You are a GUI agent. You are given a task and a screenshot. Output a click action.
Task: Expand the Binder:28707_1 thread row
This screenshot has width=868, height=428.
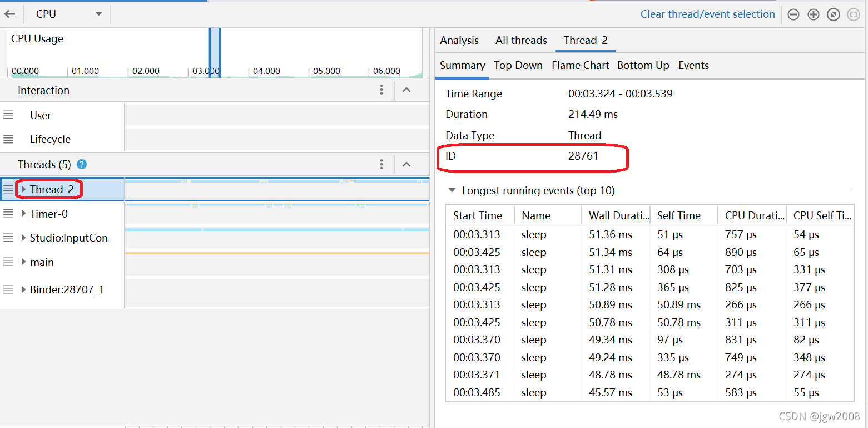pos(23,289)
